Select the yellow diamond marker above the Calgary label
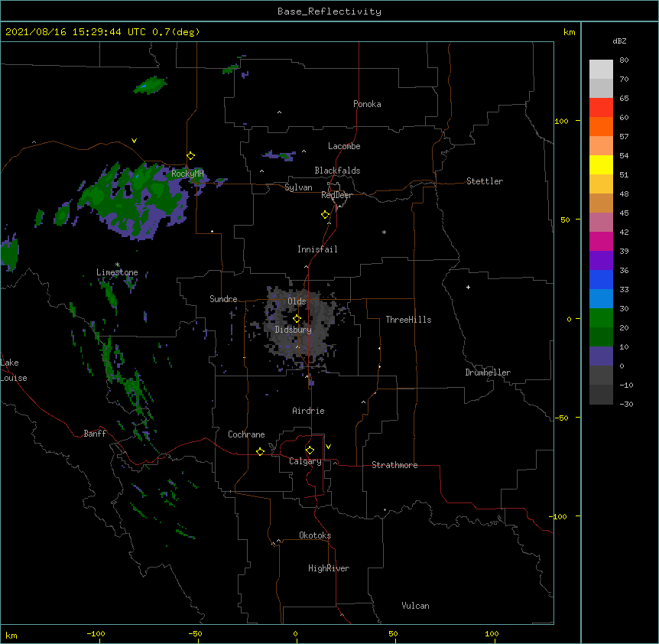Image resolution: width=659 pixels, height=644 pixels. (310, 450)
